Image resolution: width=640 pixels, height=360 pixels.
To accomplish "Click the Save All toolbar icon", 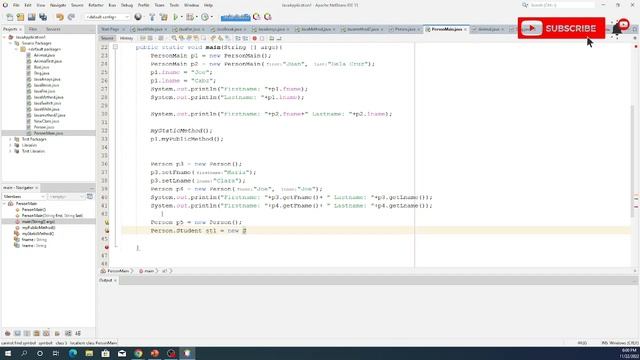I will coord(43,17).
